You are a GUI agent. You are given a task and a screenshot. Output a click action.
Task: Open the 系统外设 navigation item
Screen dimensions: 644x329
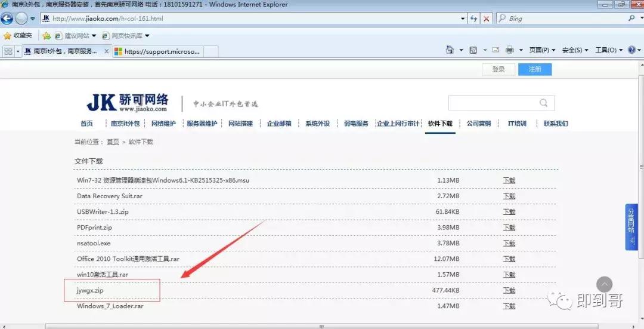click(317, 124)
